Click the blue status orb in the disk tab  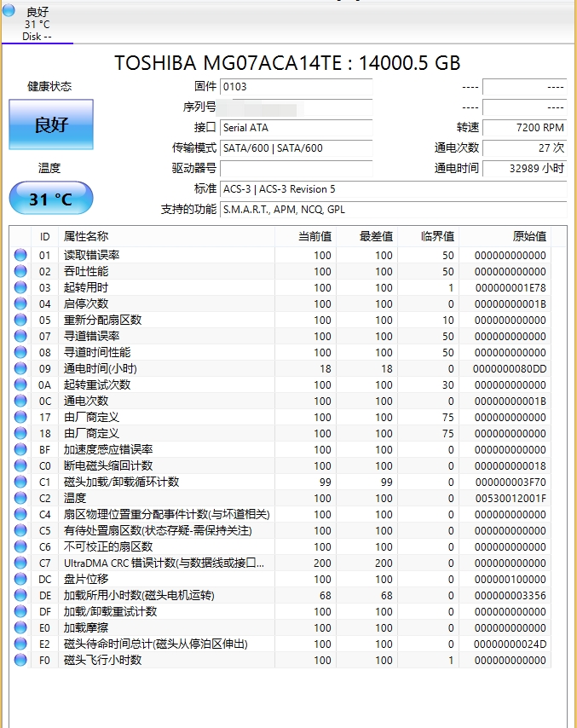coord(9,9)
